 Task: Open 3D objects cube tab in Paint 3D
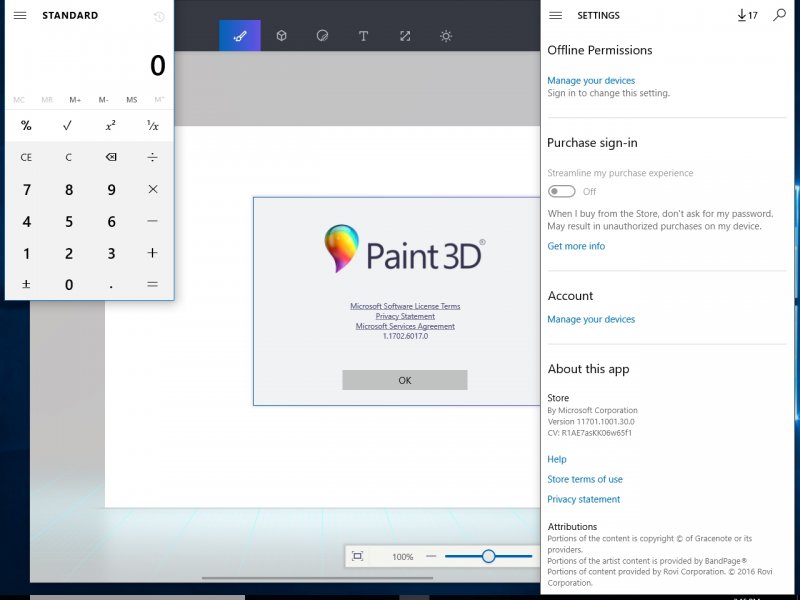click(x=281, y=36)
